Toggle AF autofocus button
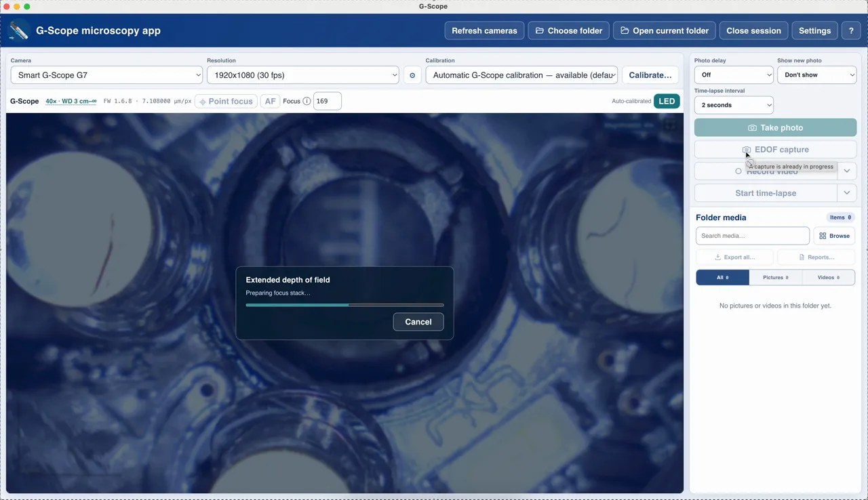Screen dimensions: 868x500 click(270, 102)
